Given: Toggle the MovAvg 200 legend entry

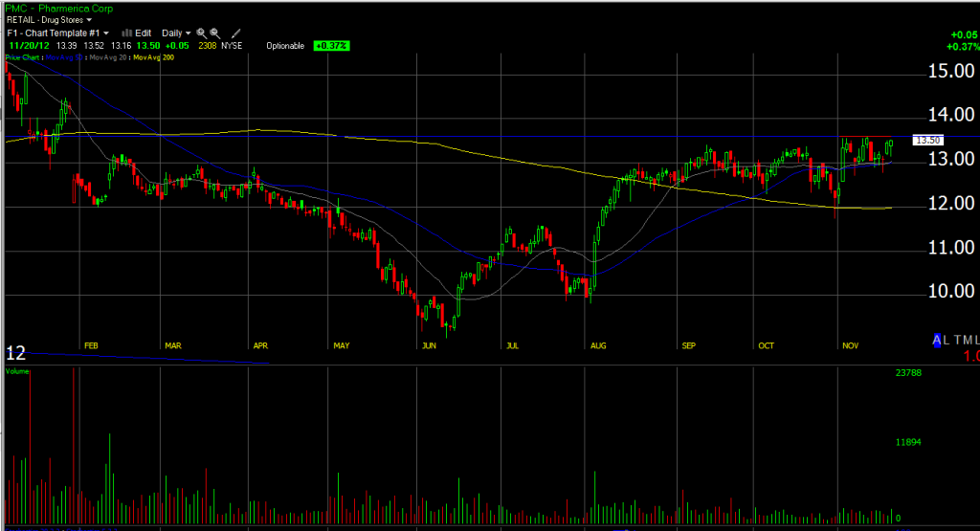Looking at the screenshot, I should pyautogui.click(x=154, y=58).
